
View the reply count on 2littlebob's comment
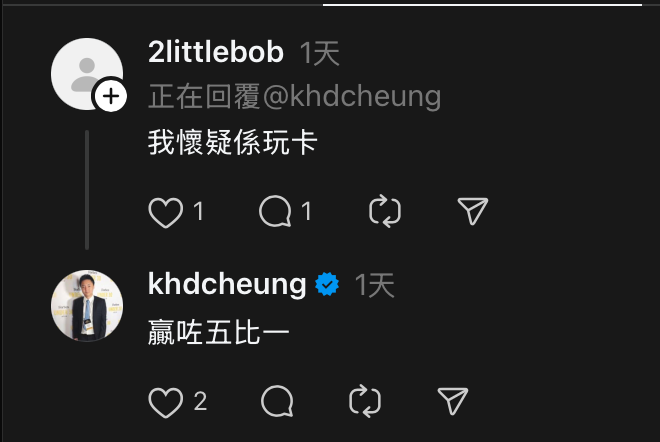pos(306,211)
